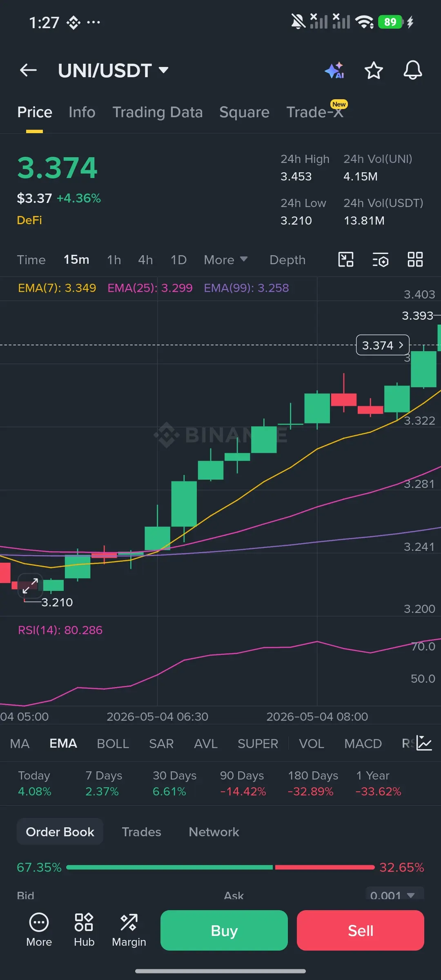Tap the 24h High value 3.453
The image size is (441, 980).
[x=296, y=176]
